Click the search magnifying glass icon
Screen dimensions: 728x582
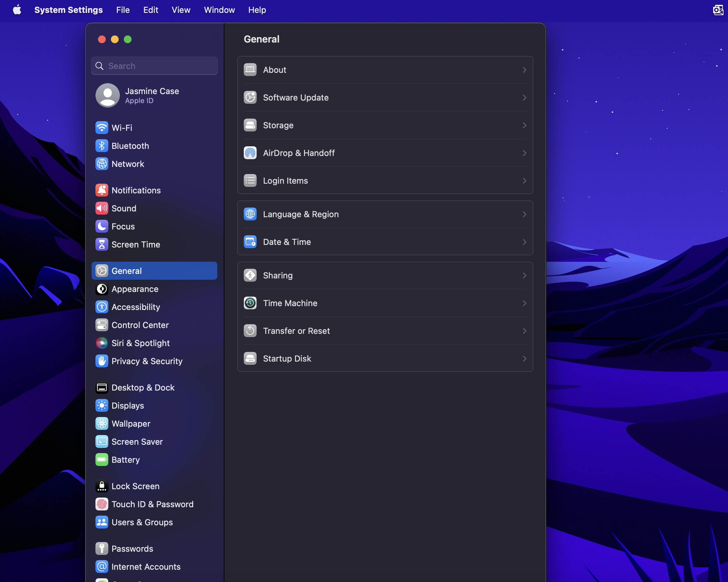pyautogui.click(x=99, y=66)
